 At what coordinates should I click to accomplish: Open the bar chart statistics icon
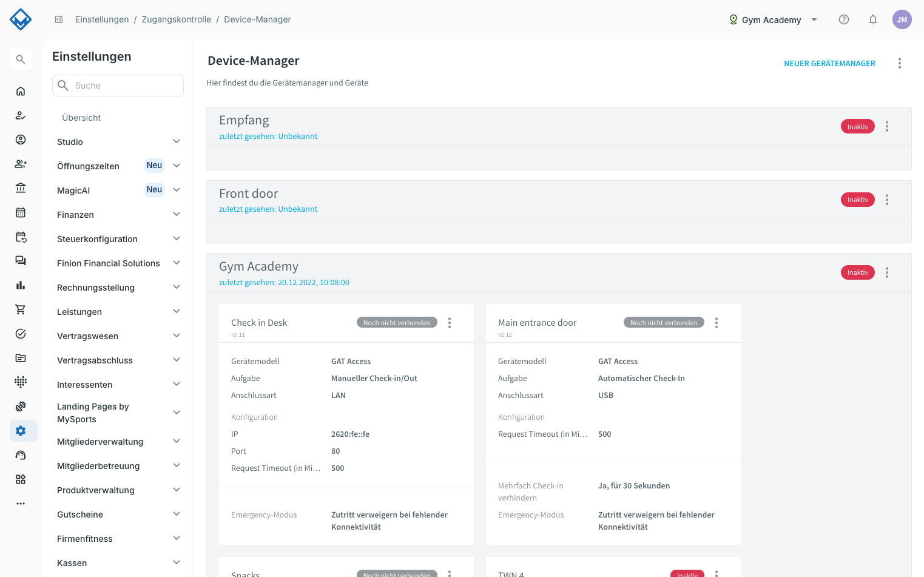tap(21, 285)
